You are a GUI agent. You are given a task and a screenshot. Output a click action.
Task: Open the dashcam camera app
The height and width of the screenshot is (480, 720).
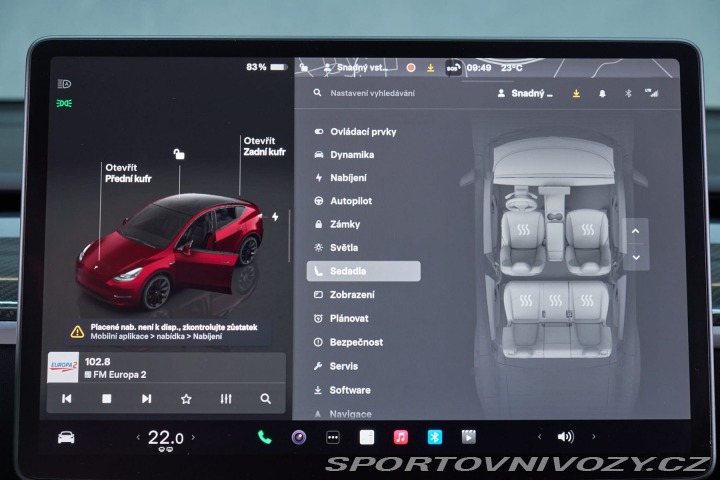(x=299, y=437)
